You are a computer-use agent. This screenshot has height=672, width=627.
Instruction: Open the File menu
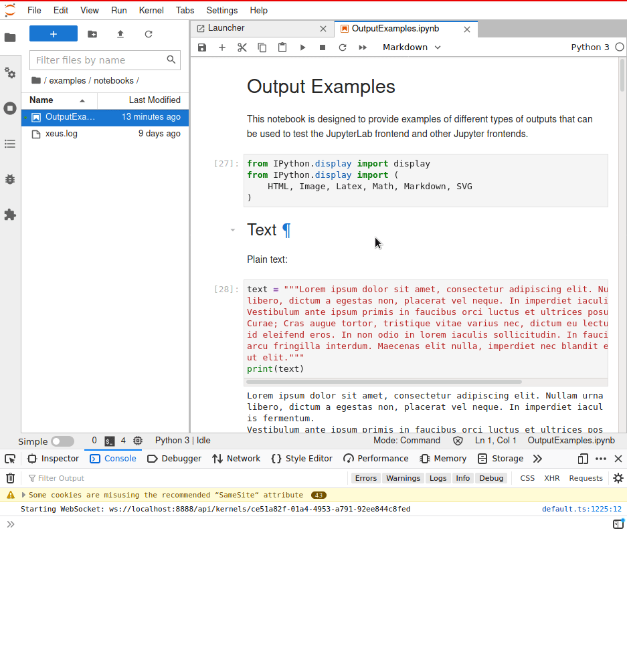click(34, 10)
